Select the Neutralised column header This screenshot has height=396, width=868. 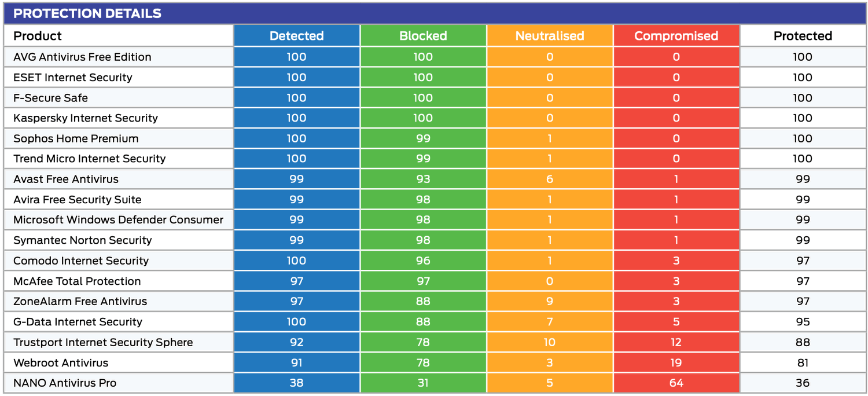click(x=550, y=36)
